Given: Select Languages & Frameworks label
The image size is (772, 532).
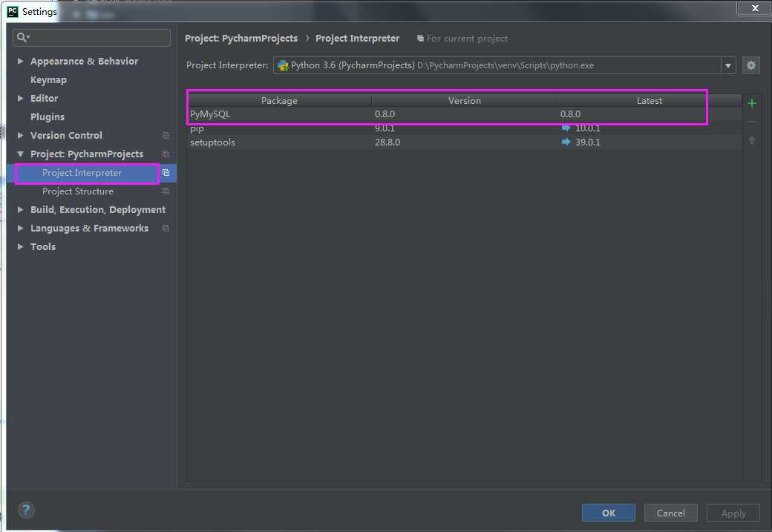Looking at the screenshot, I should pos(89,229).
